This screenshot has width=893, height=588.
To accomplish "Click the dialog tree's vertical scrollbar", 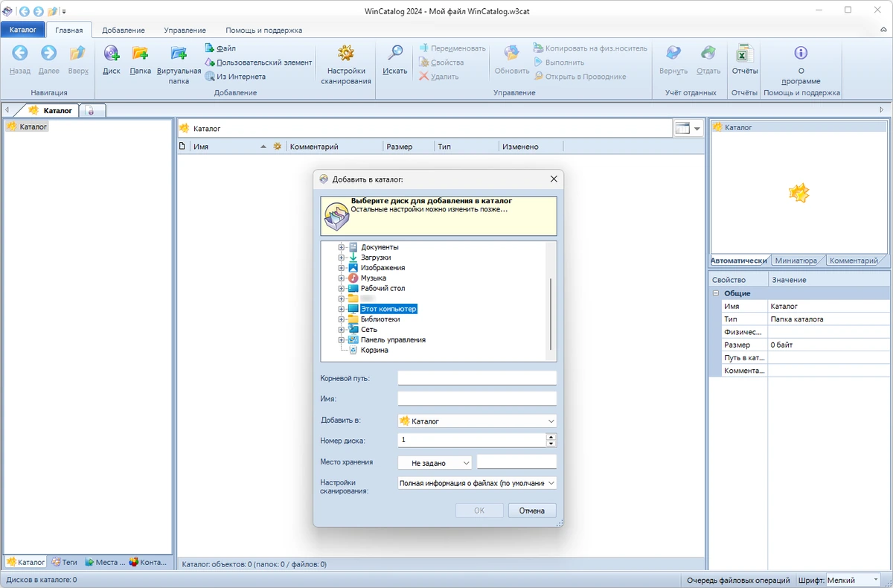I will click(x=551, y=314).
